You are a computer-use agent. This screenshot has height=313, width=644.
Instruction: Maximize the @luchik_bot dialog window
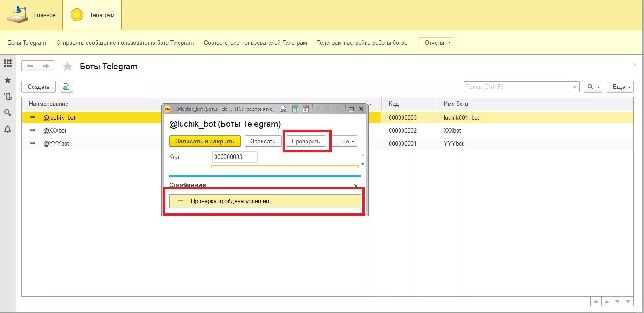point(351,109)
